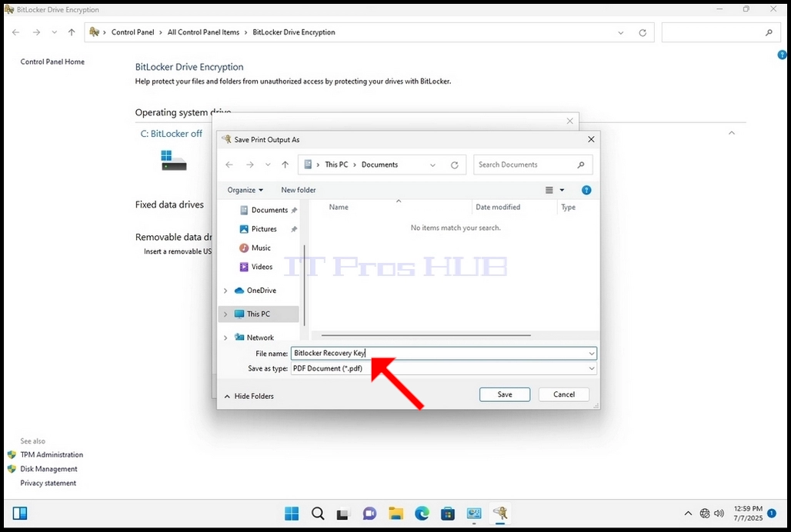Click the search magnifier in Search Documents
791x532 pixels.
581,165
